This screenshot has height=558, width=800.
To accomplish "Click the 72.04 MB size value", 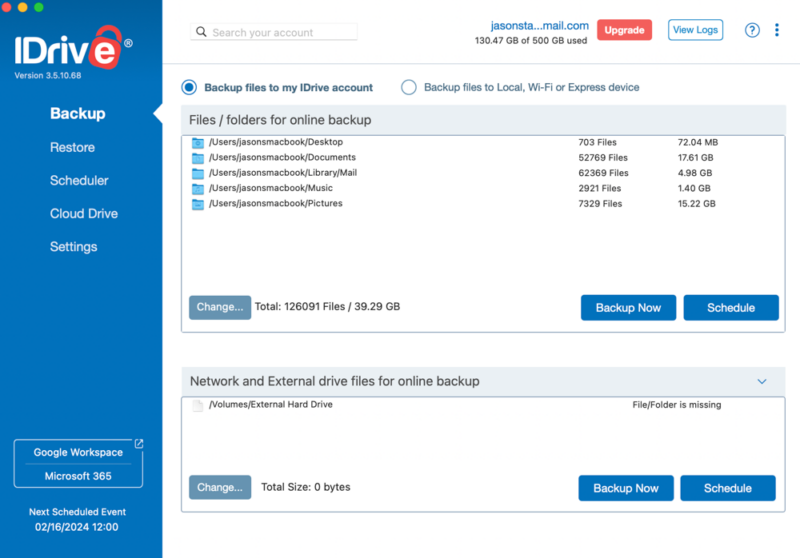I will point(697,142).
